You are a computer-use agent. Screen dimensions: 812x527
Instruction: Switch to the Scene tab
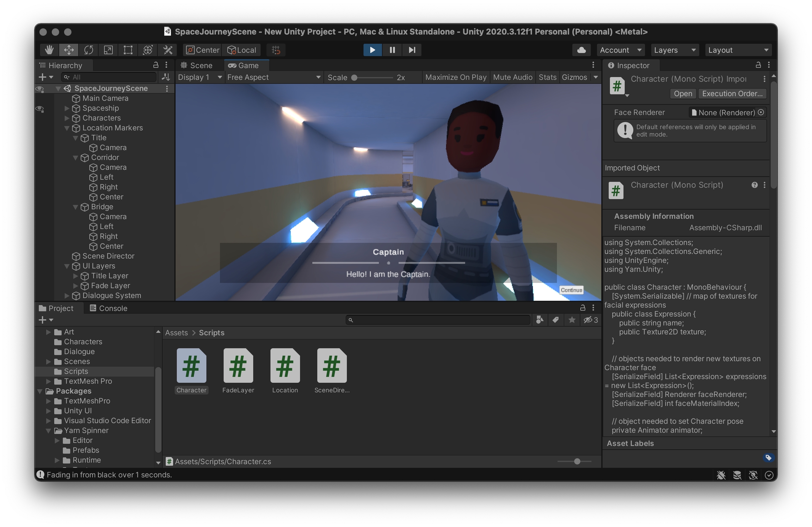pos(197,66)
